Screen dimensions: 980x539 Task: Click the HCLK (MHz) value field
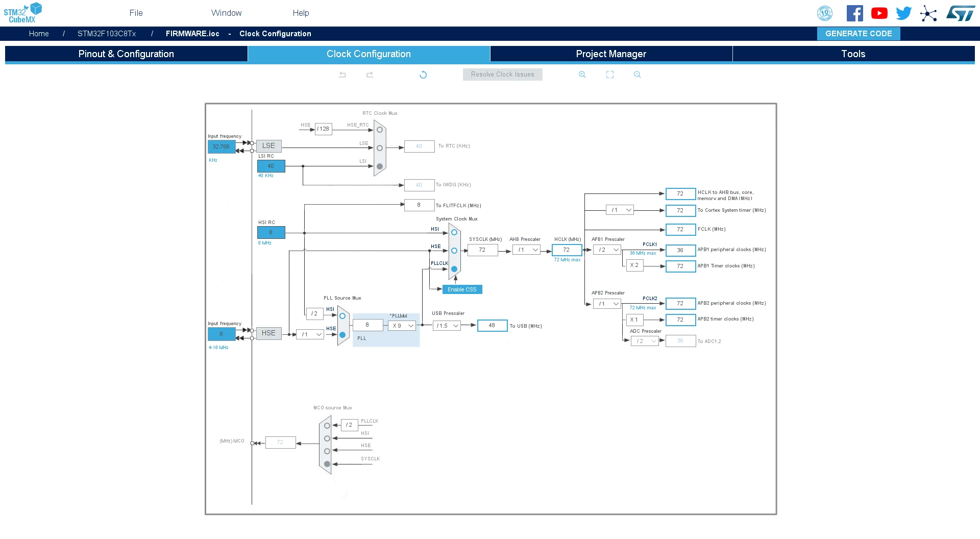(x=567, y=250)
